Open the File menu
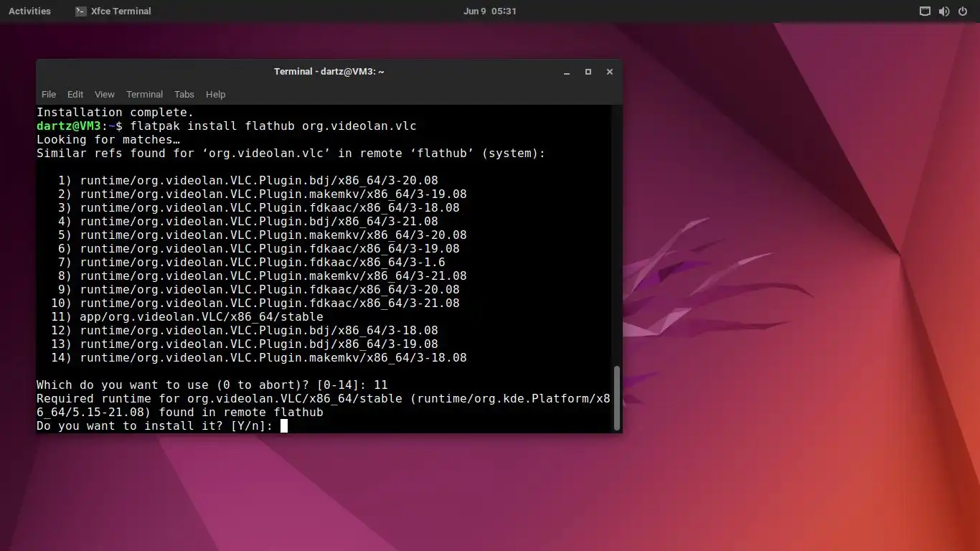 tap(49, 94)
